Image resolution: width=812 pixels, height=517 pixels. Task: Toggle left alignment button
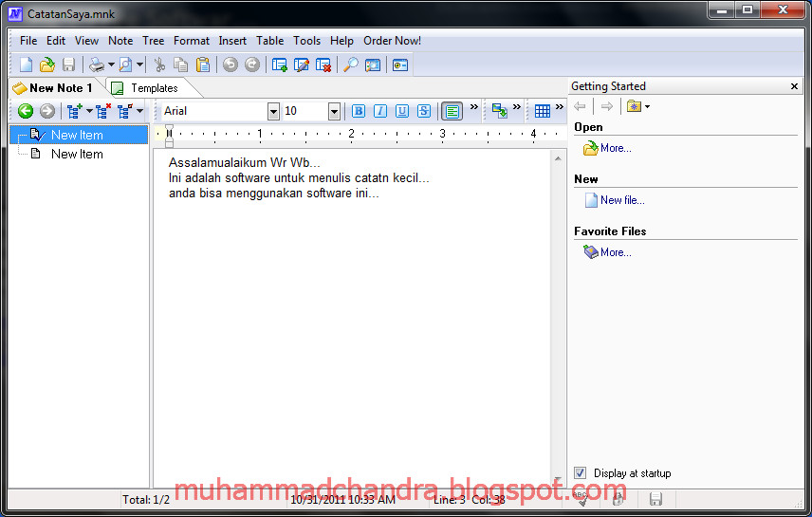(x=452, y=110)
